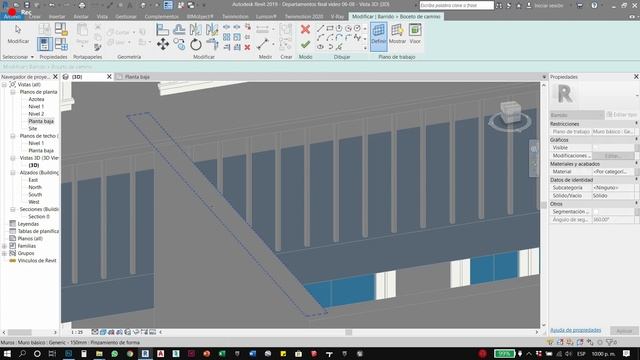Image resolution: width=640 pixels, height=360 pixels.
Task: Click Editar tipo button
Action: (621, 115)
